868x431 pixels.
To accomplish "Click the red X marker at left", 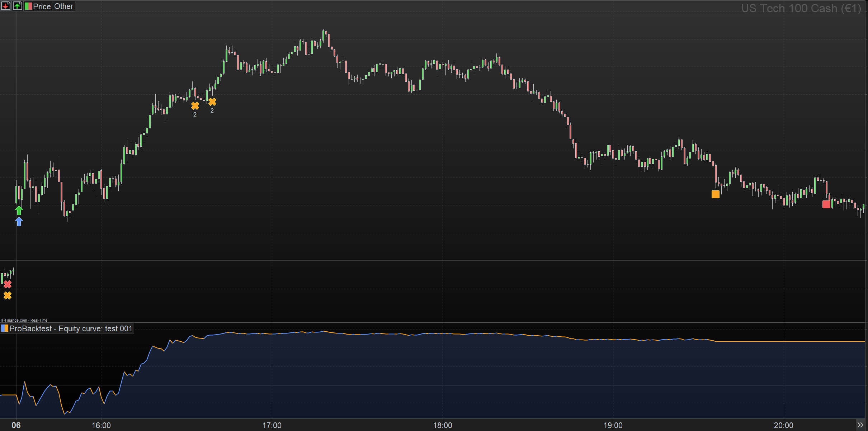I will [x=8, y=284].
